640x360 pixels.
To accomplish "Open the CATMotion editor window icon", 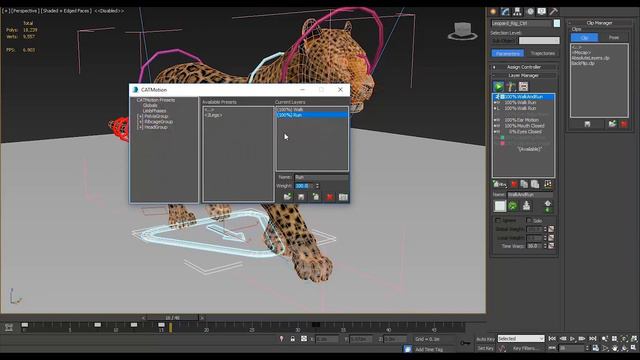I will point(548,184).
